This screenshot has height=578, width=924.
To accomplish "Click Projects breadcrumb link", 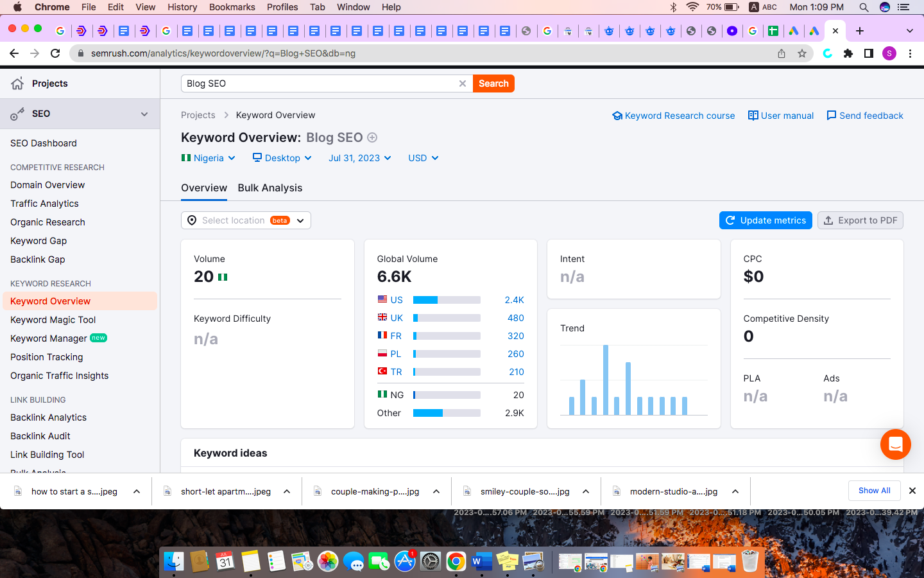I will coord(198,115).
